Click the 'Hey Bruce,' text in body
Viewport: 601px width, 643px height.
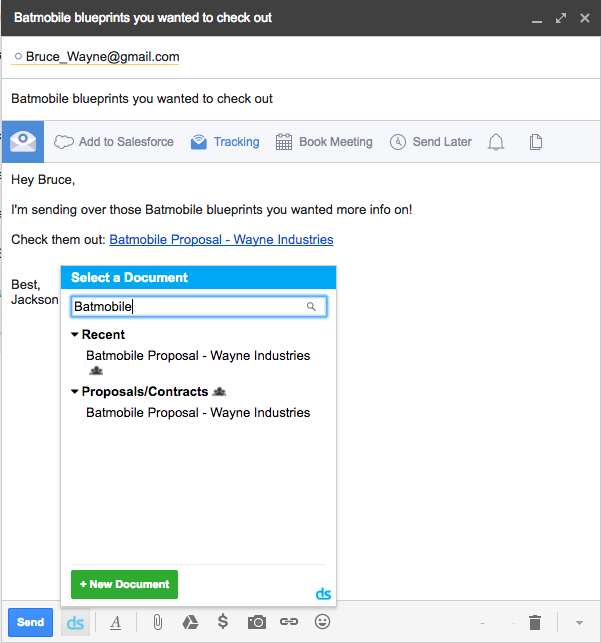[43, 180]
